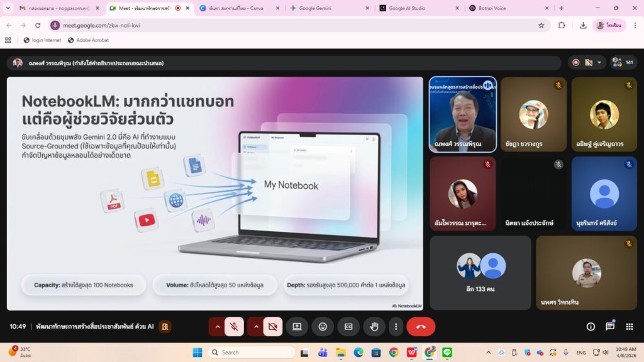Show the 141 participants list
This screenshot has height=362, width=644.
[x=624, y=63]
